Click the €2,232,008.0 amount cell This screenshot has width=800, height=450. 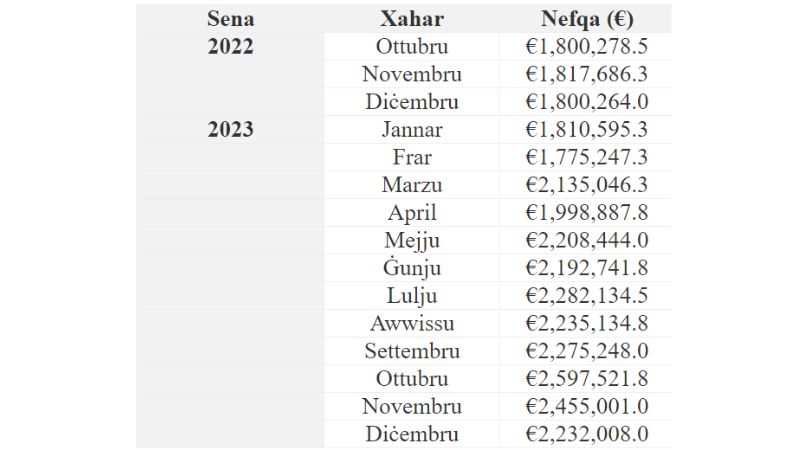585,434
